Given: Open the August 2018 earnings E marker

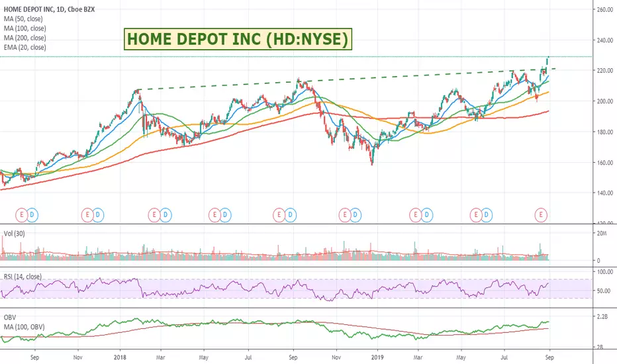Looking at the screenshot, I should pyautogui.click(x=279, y=215).
